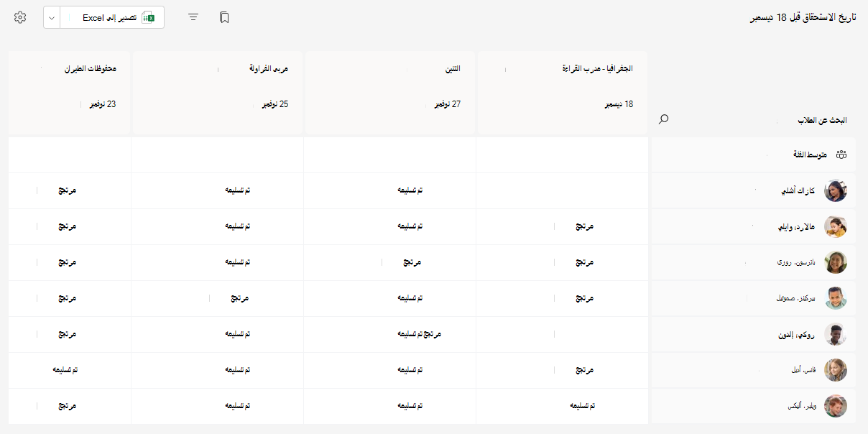Click the Excel icon on export button

pos(149,17)
